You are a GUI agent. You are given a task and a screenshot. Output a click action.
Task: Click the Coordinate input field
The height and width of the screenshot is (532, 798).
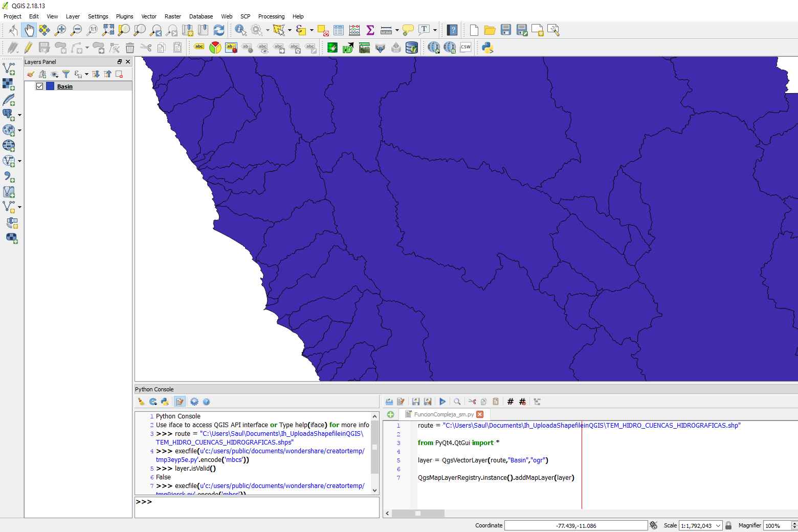(x=575, y=525)
